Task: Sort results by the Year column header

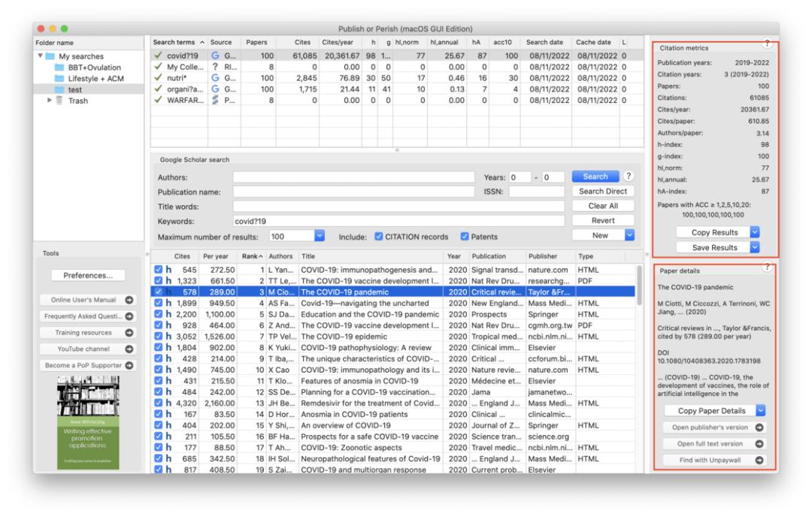Action: tap(454, 256)
